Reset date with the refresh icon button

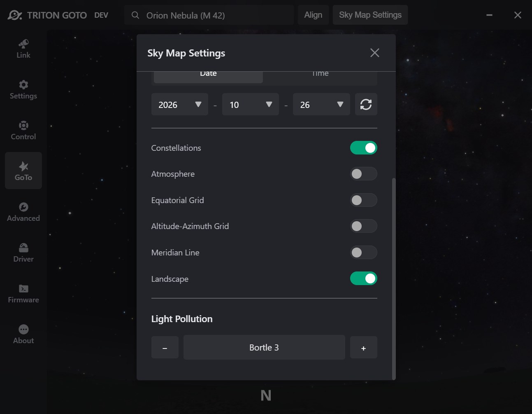tap(366, 104)
